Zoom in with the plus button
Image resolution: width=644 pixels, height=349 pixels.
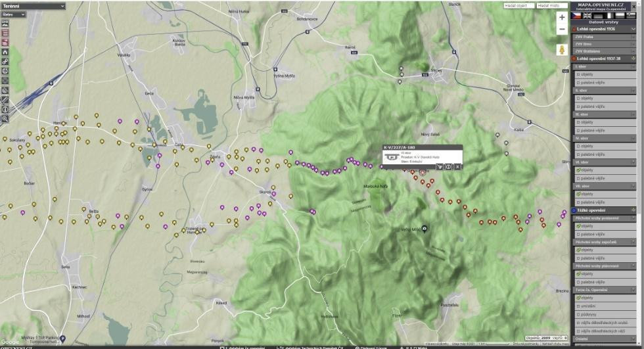(x=562, y=17)
